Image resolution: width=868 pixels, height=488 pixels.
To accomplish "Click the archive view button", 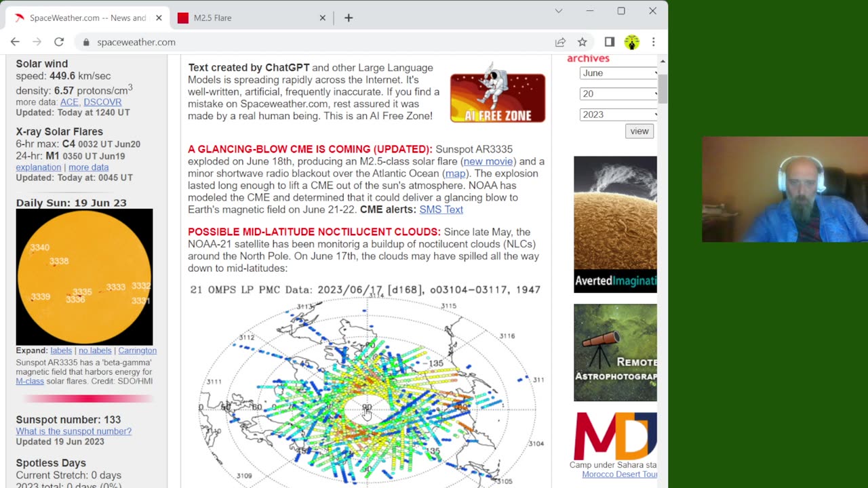I will pos(639,131).
